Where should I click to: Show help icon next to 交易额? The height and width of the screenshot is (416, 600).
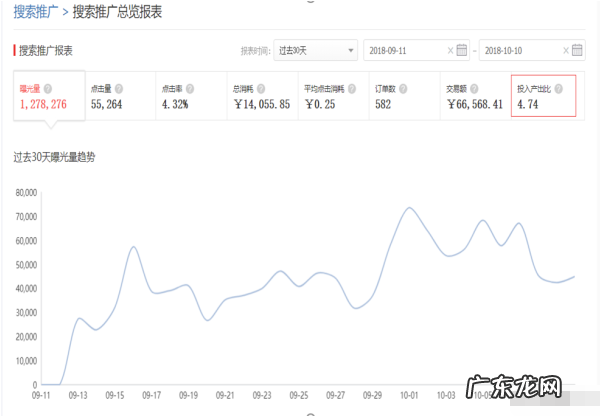pos(474,89)
